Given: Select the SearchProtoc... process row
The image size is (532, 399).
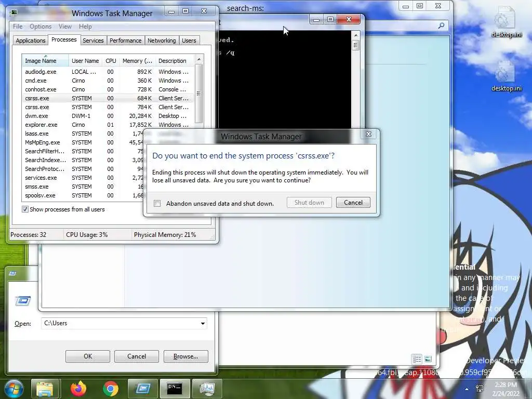Looking at the screenshot, I should click(83, 169).
